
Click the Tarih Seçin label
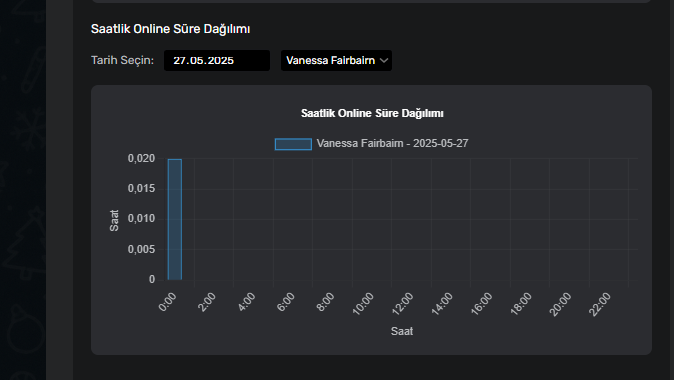point(123,60)
